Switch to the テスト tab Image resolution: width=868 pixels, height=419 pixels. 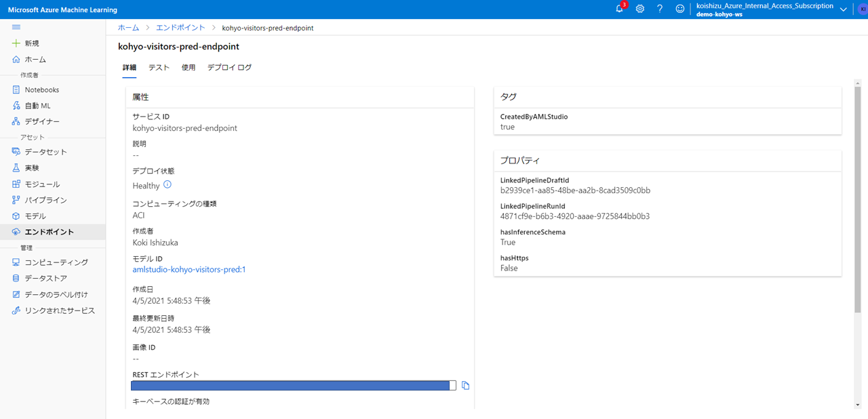159,68
